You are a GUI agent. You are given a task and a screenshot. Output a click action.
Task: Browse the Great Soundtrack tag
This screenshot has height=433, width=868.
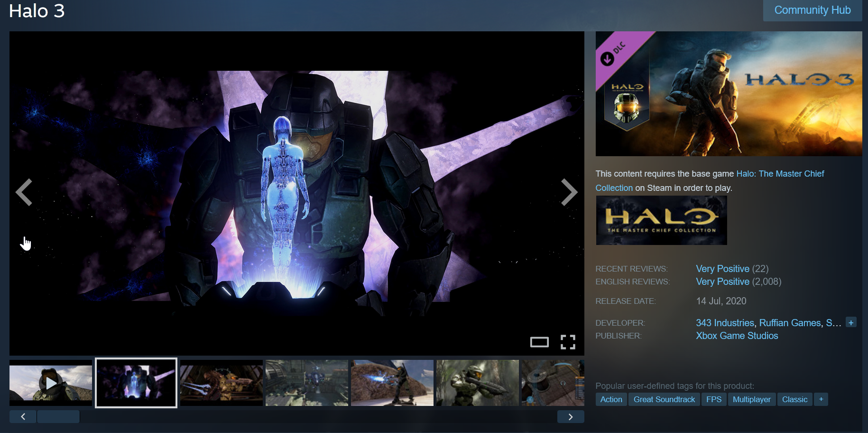(x=664, y=399)
